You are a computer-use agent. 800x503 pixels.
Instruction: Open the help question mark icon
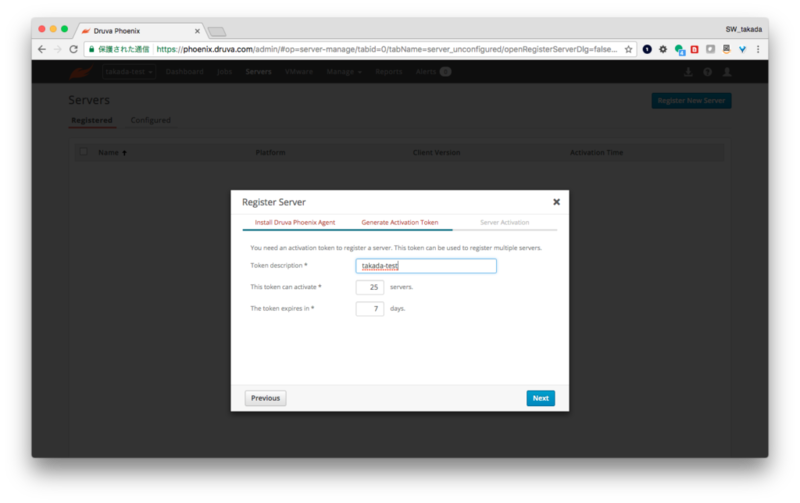coord(708,72)
